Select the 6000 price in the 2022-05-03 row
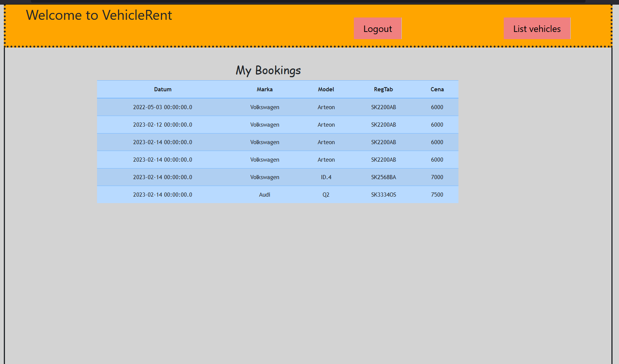The image size is (619, 364). (437, 107)
